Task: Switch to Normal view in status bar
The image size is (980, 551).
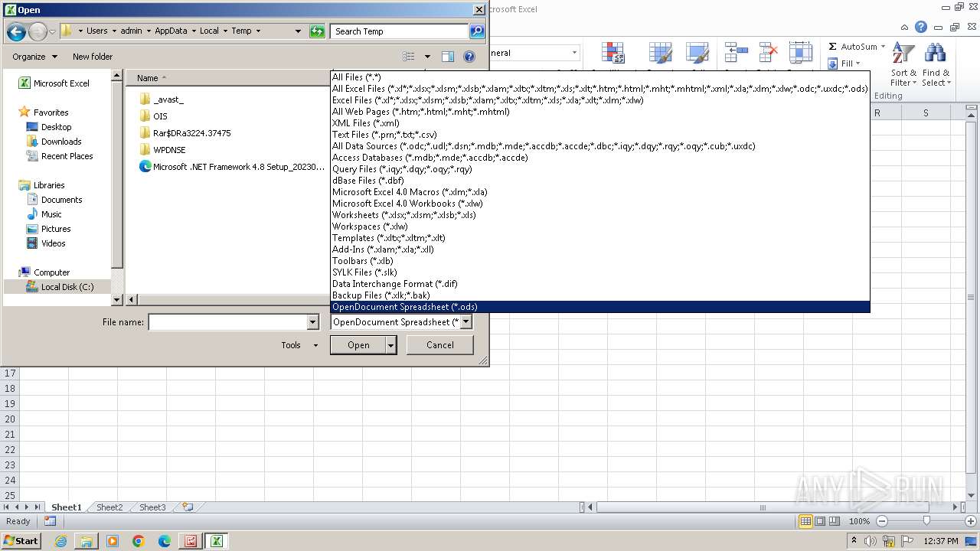Action: click(x=805, y=521)
